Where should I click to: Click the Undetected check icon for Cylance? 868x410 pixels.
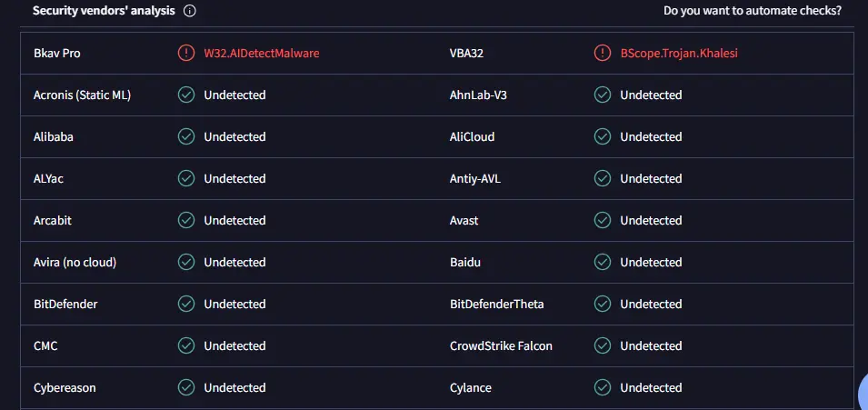[x=603, y=388]
